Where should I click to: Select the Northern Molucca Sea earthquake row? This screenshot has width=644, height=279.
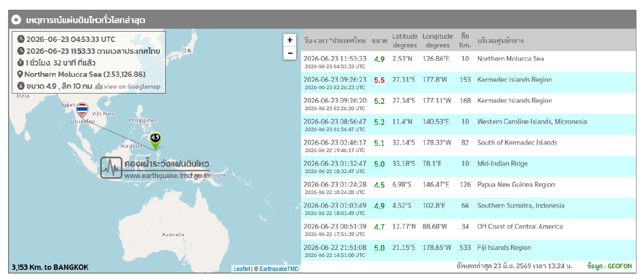[467, 62]
